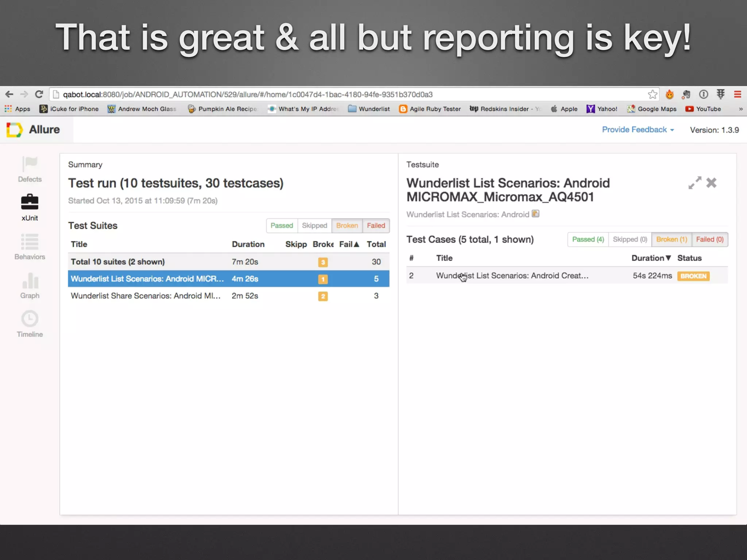Toggle the Failed filter for Test Suites
Viewport: 747px width, 560px height.
pyautogui.click(x=376, y=226)
